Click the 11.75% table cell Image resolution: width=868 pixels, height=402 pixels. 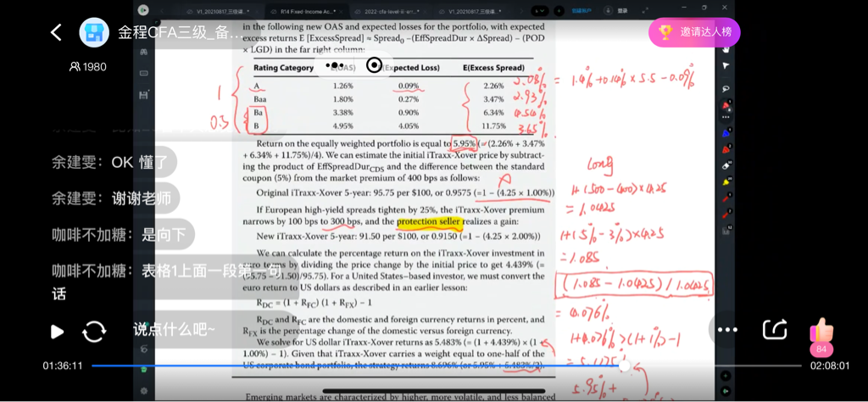493,126
